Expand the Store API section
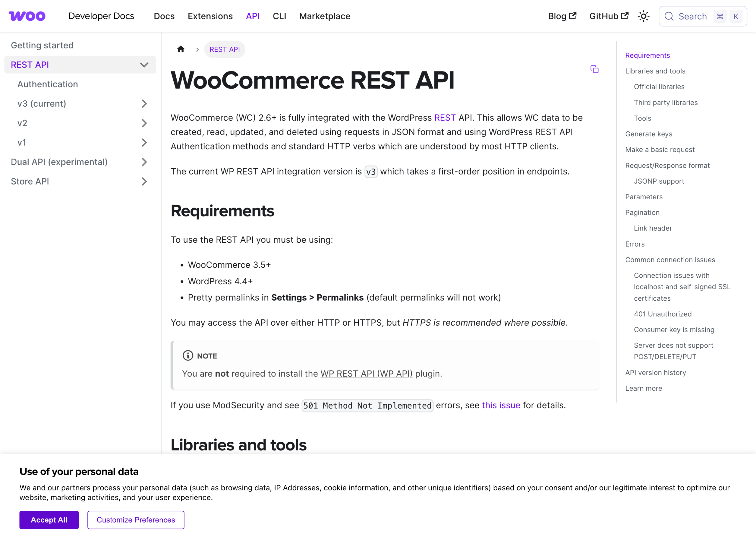The width and height of the screenshot is (756, 540). tap(144, 182)
